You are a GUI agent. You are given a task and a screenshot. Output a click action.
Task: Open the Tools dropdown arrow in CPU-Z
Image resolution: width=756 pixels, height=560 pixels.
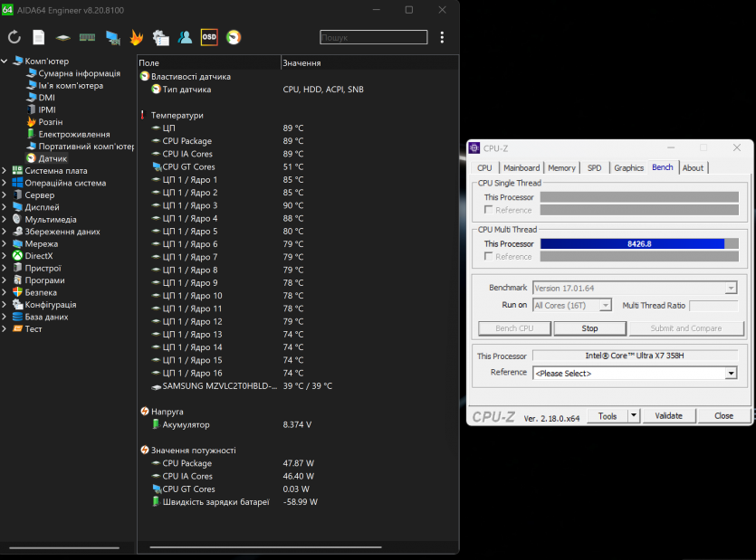coord(634,416)
